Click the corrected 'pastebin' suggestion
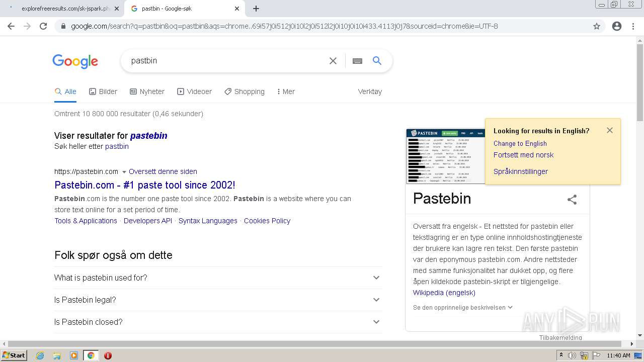Screen dimensions: 644x362 [149, 136]
